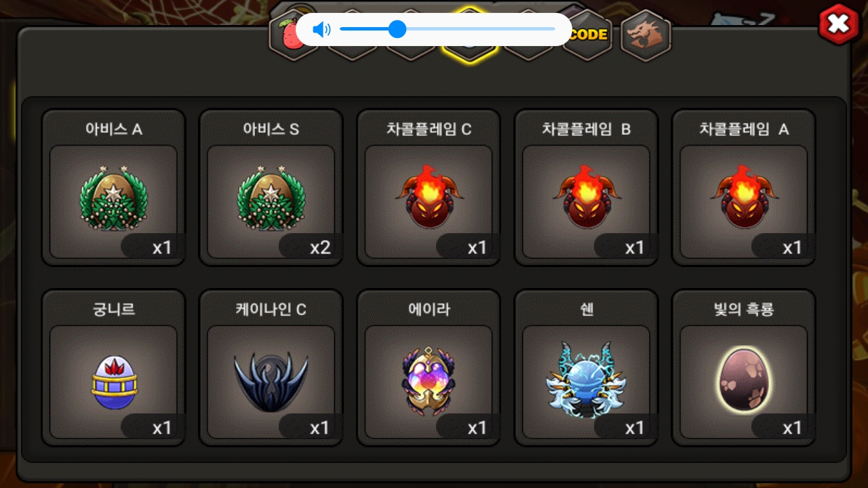The width and height of the screenshot is (868, 488).
Task: Select the 케이나인 C dark winged egg
Action: point(271,381)
